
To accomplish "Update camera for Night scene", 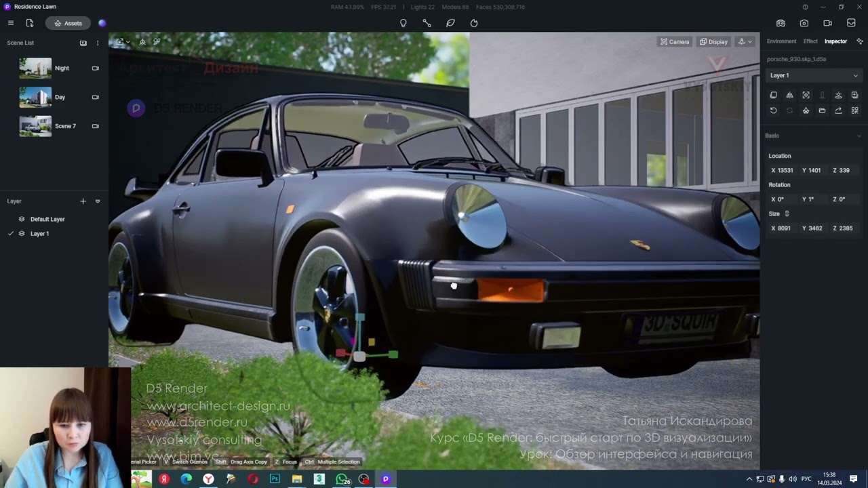I will (96, 68).
